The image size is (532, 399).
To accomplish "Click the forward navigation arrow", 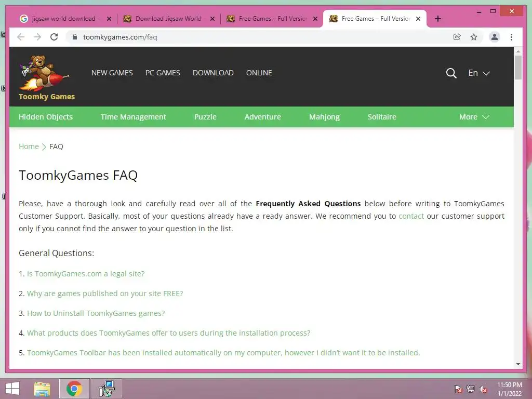I will click(37, 37).
